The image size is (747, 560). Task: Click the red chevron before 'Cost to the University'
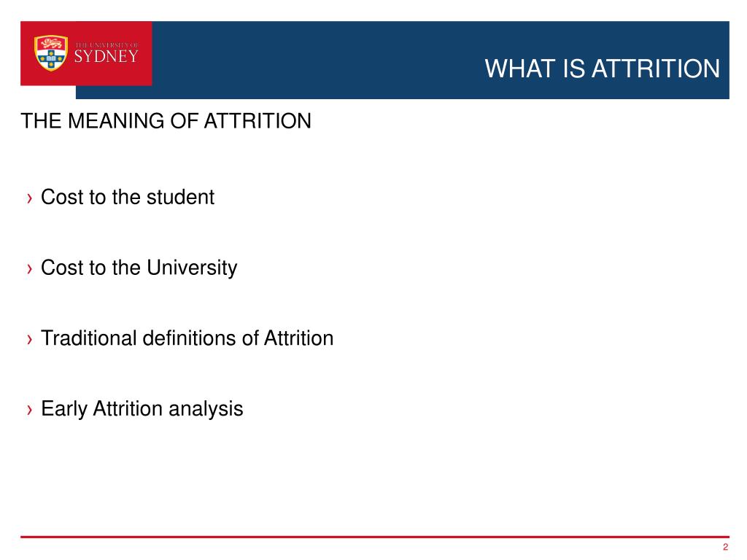pos(29,268)
